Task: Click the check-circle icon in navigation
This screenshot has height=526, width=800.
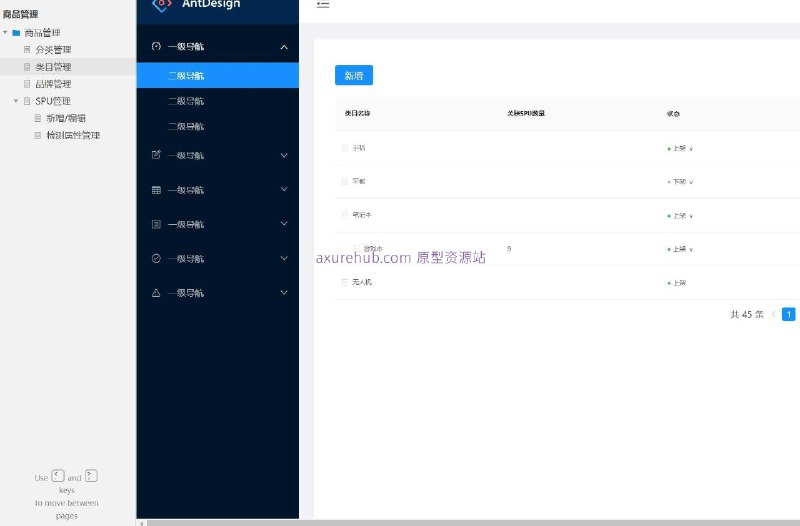Action: (x=156, y=258)
